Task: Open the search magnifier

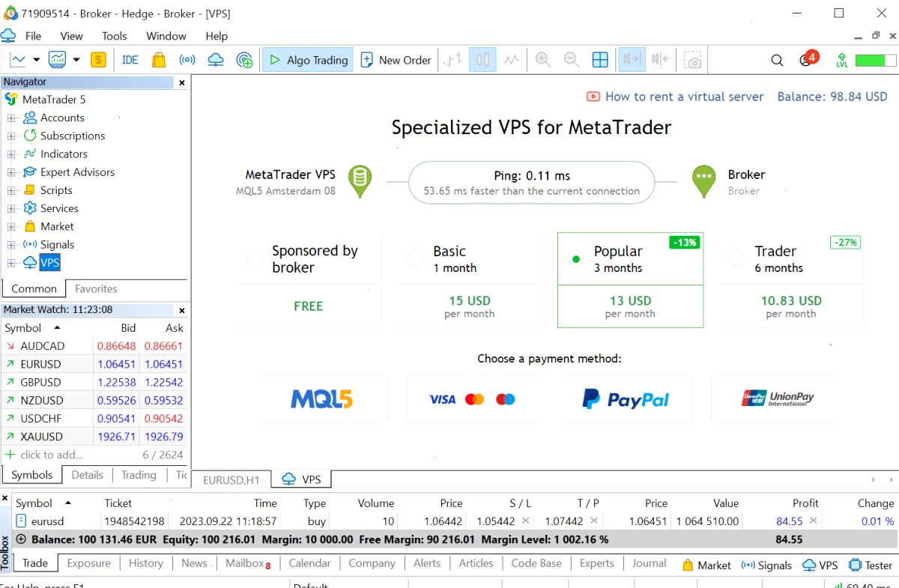Action: pos(777,60)
